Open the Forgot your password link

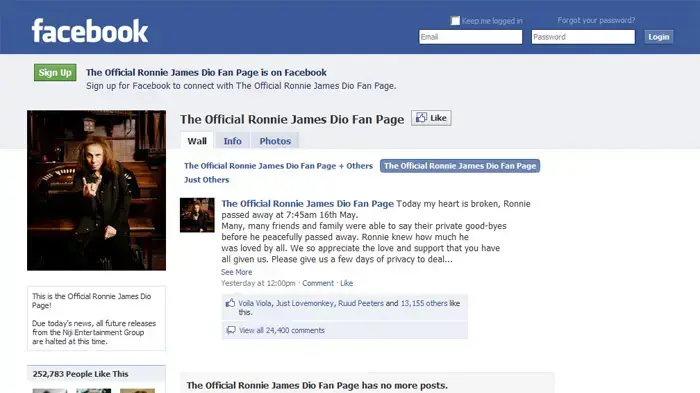click(596, 20)
